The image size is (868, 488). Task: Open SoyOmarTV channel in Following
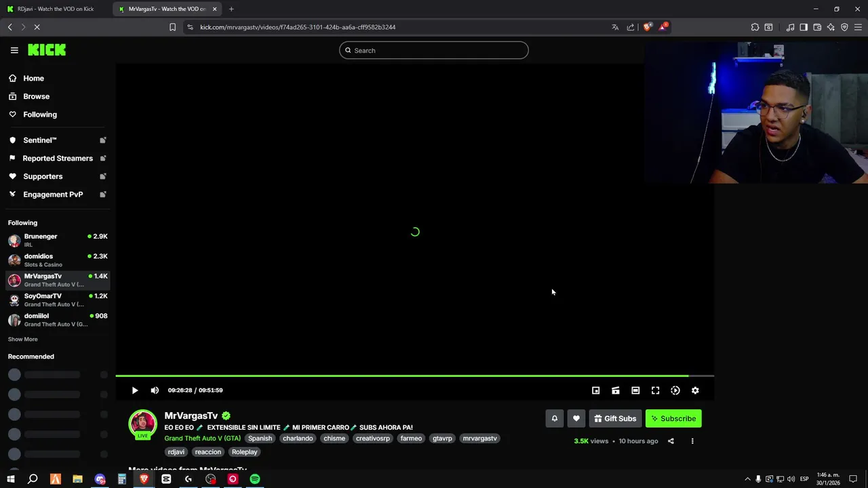pyautogui.click(x=58, y=300)
